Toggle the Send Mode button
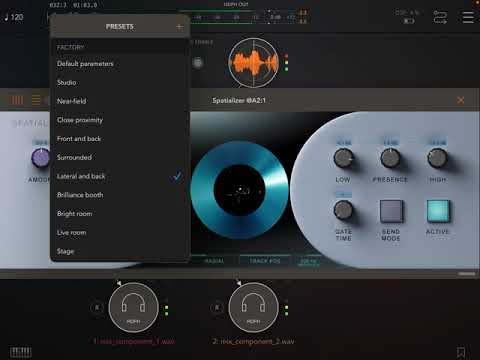This screenshot has width=480, height=360. click(x=391, y=211)
